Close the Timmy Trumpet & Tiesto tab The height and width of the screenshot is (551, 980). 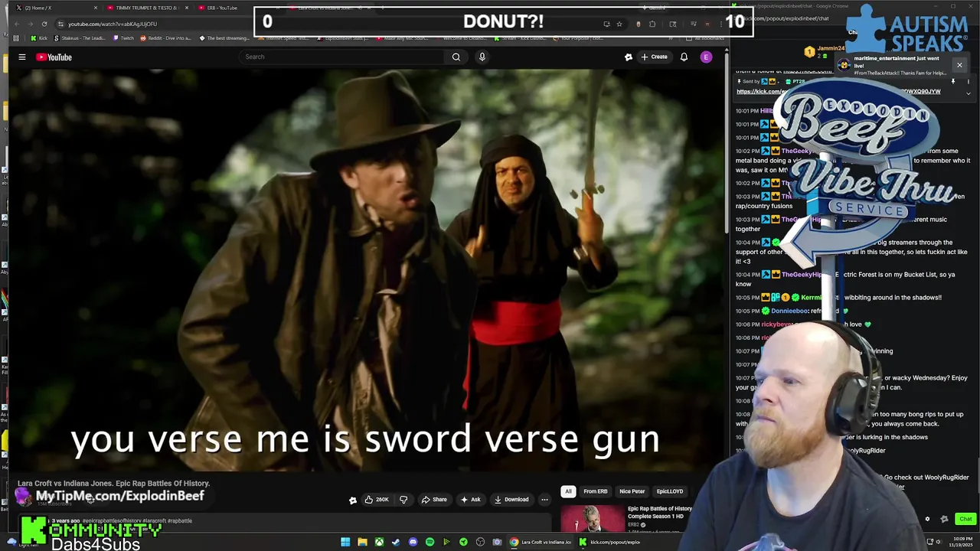(x=187, y=8)
